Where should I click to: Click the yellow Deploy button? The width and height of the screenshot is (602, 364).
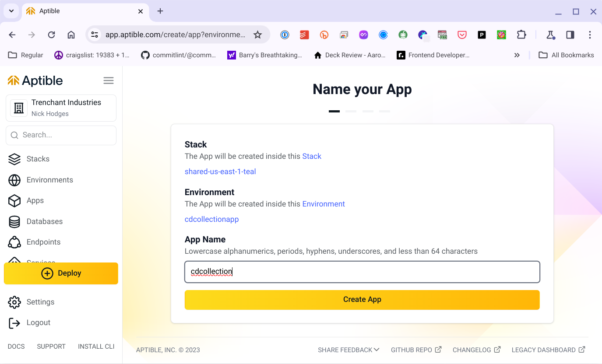click(61, 273)
